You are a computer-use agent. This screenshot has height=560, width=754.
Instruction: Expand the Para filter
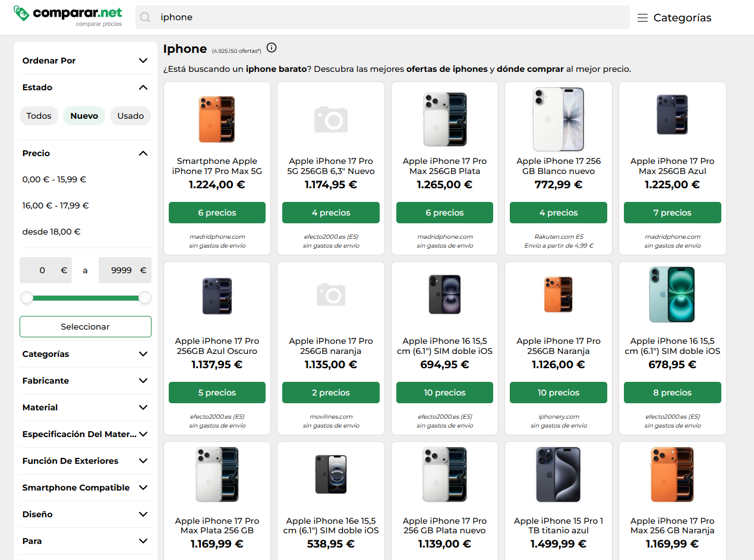tap(86, 541)
